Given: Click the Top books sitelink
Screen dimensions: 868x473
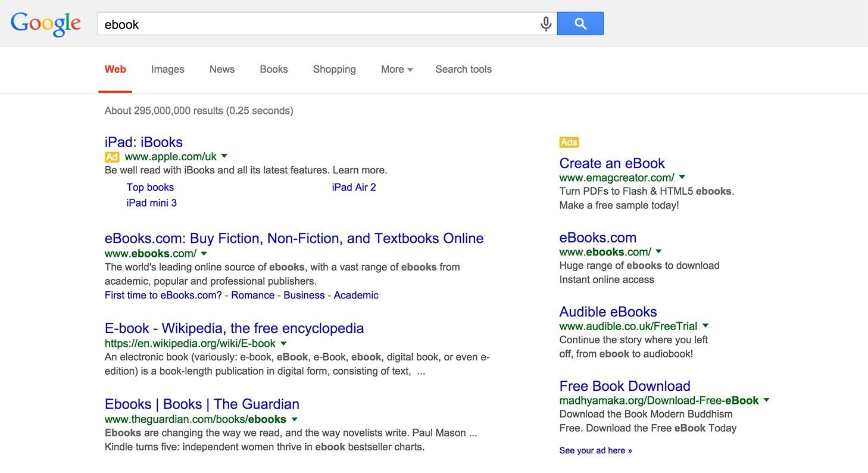Looking at the screenshot, I should click(x=150, y=187).
